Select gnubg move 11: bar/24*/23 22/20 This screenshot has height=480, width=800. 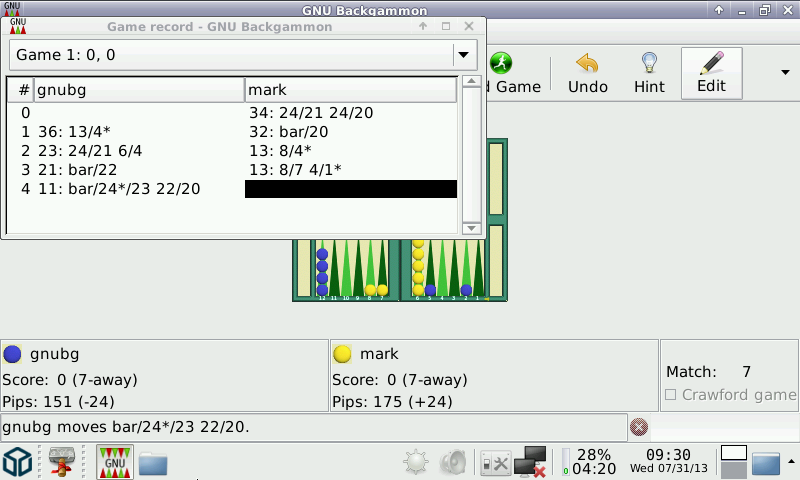119,189
